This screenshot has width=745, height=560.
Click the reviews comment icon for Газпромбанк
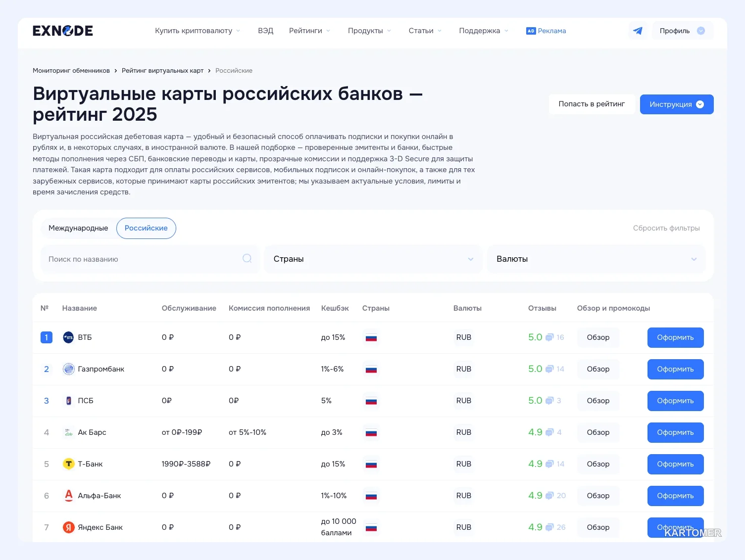coord(549,370)
